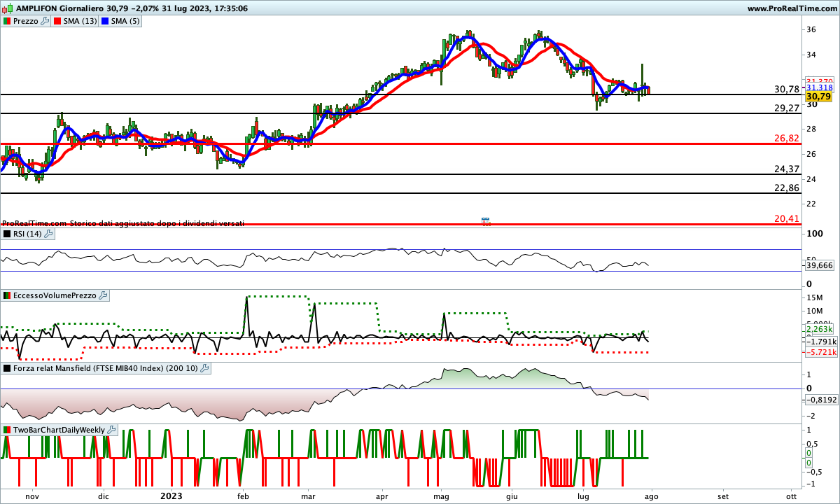The image size is (840, 504).
Task: Click the yellow current price label 30,79
Action: [818, 97]
